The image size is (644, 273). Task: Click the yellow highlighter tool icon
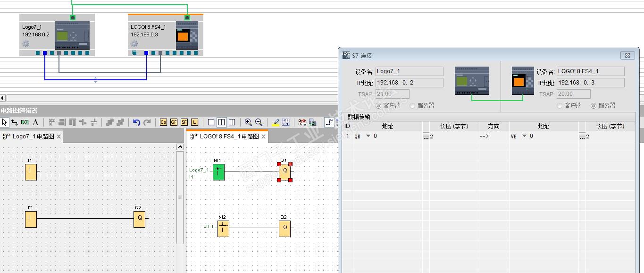tap(276, 122)
